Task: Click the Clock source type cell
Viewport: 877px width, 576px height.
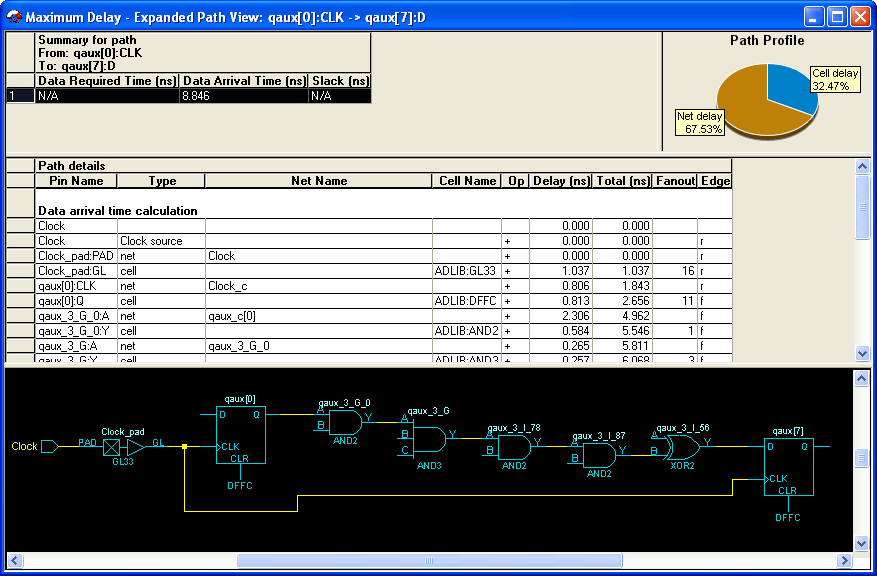Action: (x=161, y=240)
